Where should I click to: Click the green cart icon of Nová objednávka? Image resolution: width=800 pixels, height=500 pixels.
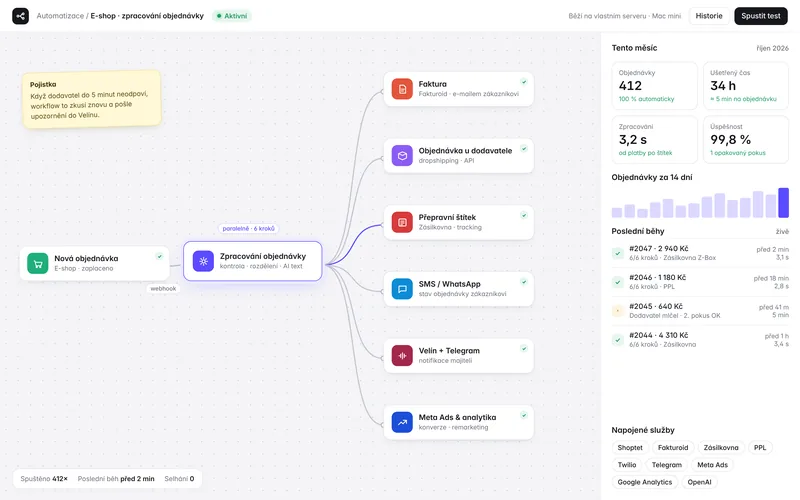point(38,263)
